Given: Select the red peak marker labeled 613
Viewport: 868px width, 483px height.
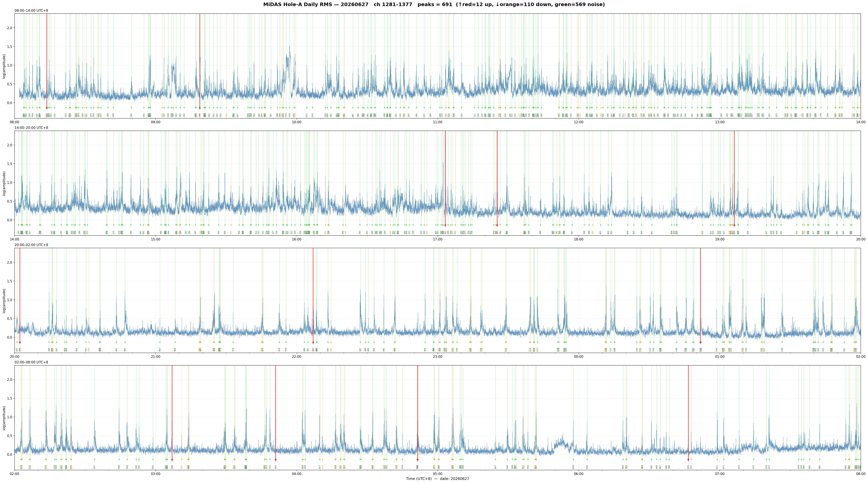Looking at the screenshot, I should tap(276, 459).
